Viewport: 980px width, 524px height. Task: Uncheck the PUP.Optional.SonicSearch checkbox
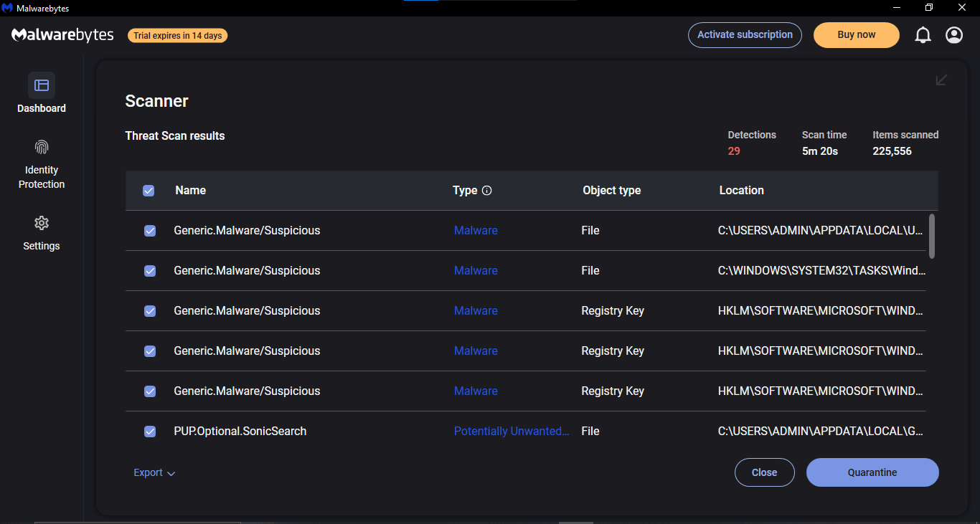(150, 432)
